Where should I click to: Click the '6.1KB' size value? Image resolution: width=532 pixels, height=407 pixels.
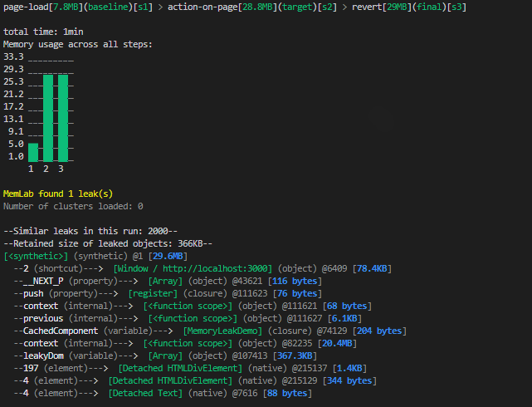click(x=344, y=319)
